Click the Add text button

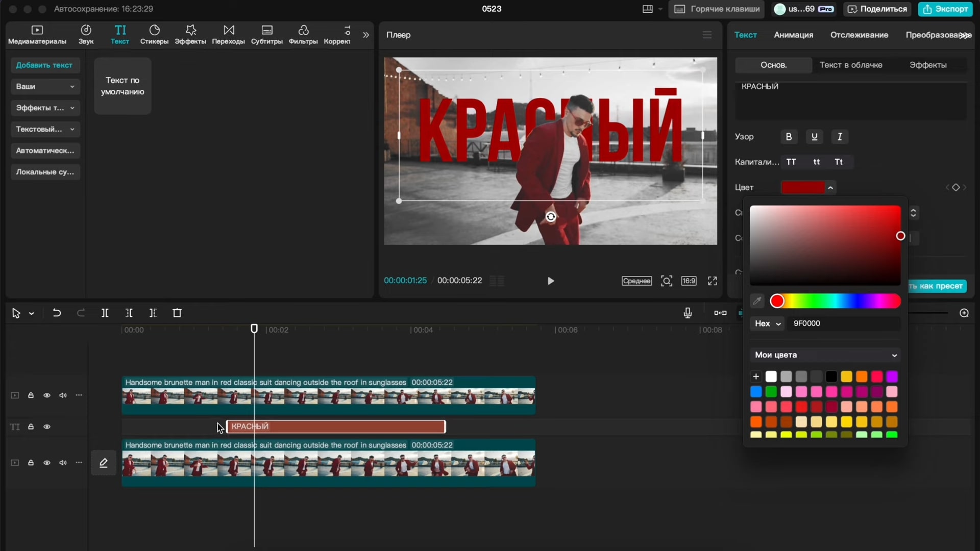(x=44, y=65)
